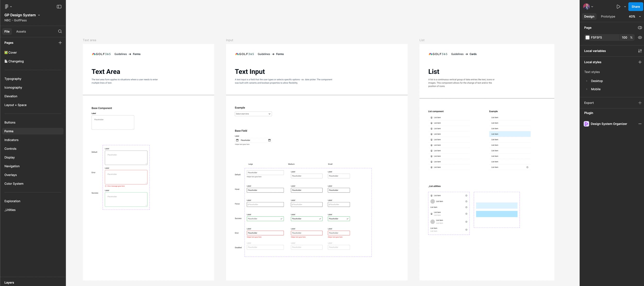The width and height of the screenshot is (644, 286).
Task: Toggle page background color visibility eye
Action: pos(640,38)
